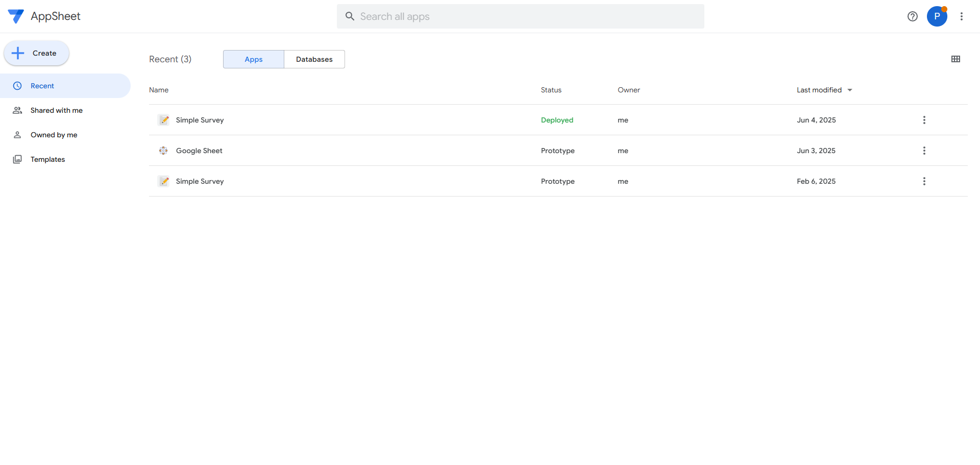
Task: Sort by Last modified column arrow
Action: coord(850,90)
